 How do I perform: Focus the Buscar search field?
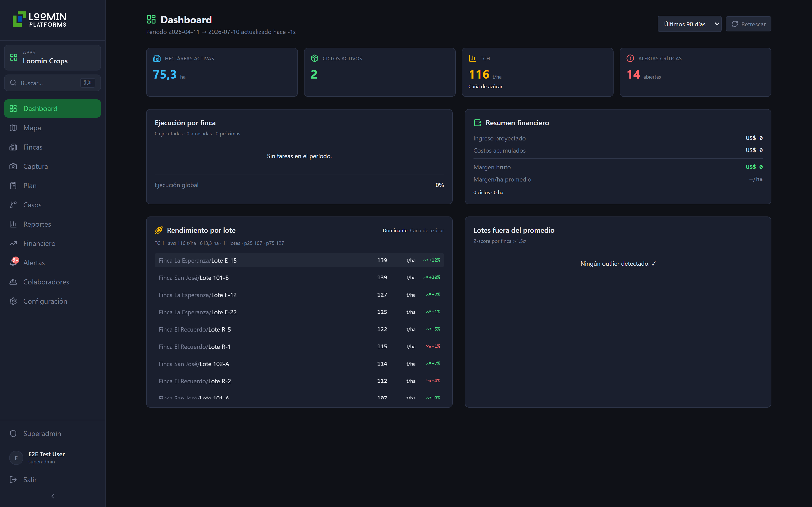coord(52,83)
